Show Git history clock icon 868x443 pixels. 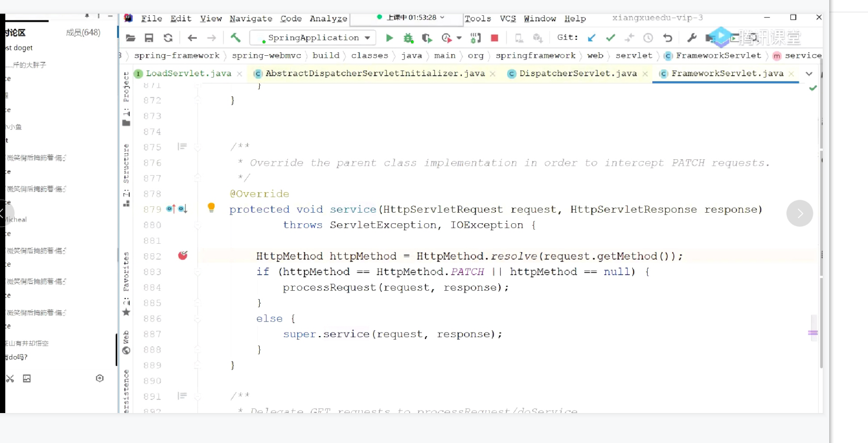pyautogui.click(x=648, y=38)
